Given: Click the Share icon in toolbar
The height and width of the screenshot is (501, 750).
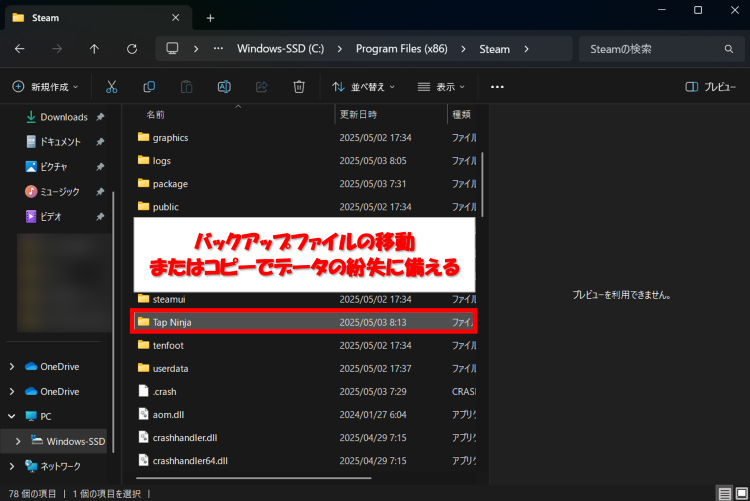Looking at the screenshot, I should 261,87.
